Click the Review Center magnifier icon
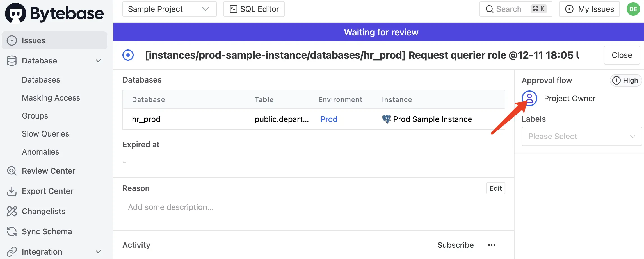The height and width of the screenshot is (259, 644). [12, 171]
